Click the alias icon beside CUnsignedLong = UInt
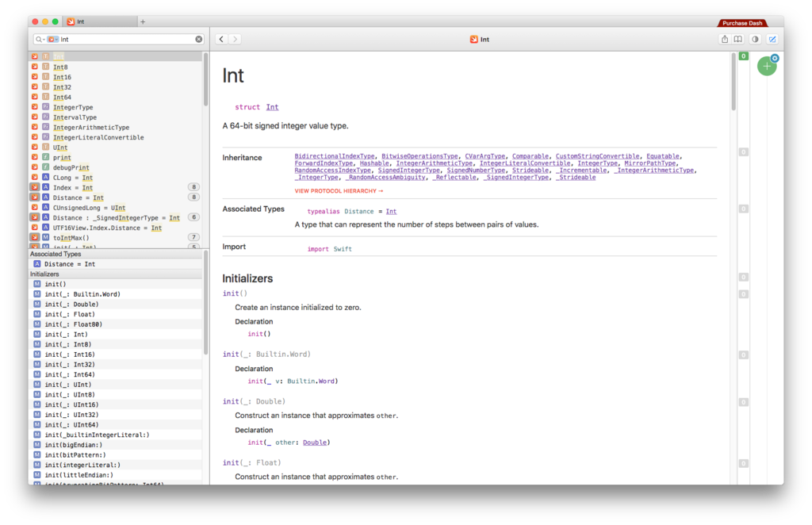Viewport: 812px width, 525px height. [45, 208]
